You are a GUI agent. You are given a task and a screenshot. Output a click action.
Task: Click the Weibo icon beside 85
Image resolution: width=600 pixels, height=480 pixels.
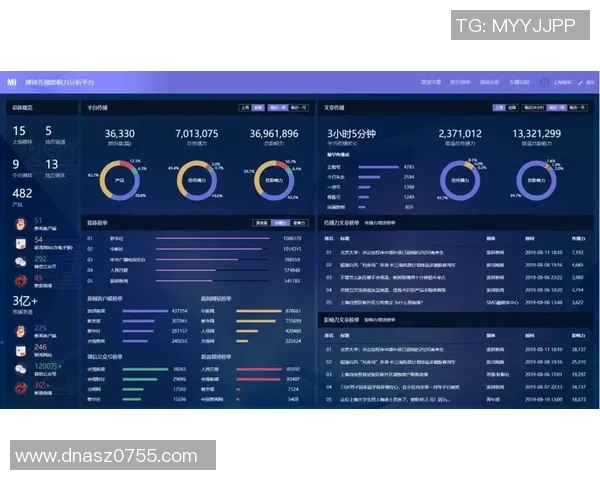coord(21,280)
